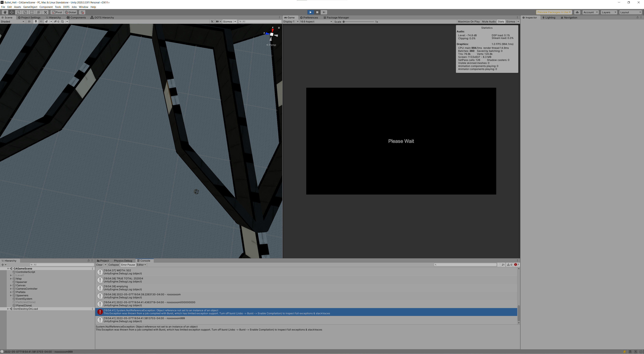Adjust the Game view Scale slider
The image size is (644, 354).
point(344,22)
